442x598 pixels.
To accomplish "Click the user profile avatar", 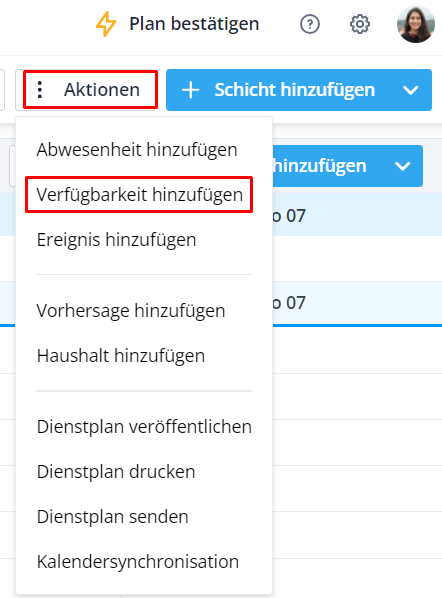I will [x=416, y=24].
